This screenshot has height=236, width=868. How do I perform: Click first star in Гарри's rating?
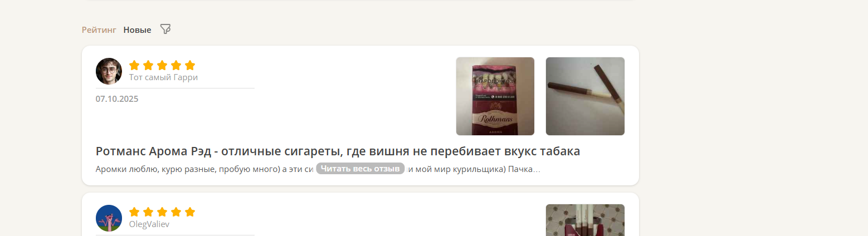coord(134,65)
